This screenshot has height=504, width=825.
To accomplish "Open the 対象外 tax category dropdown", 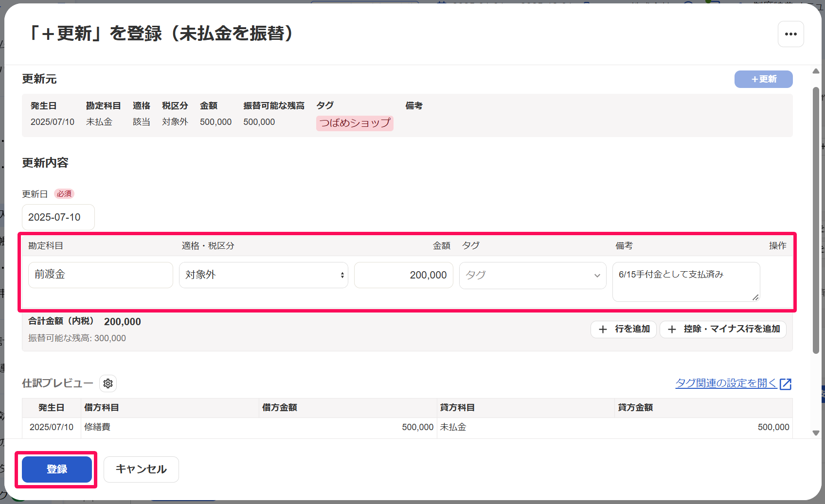I will pyautogui.click(x=263, y=275).
